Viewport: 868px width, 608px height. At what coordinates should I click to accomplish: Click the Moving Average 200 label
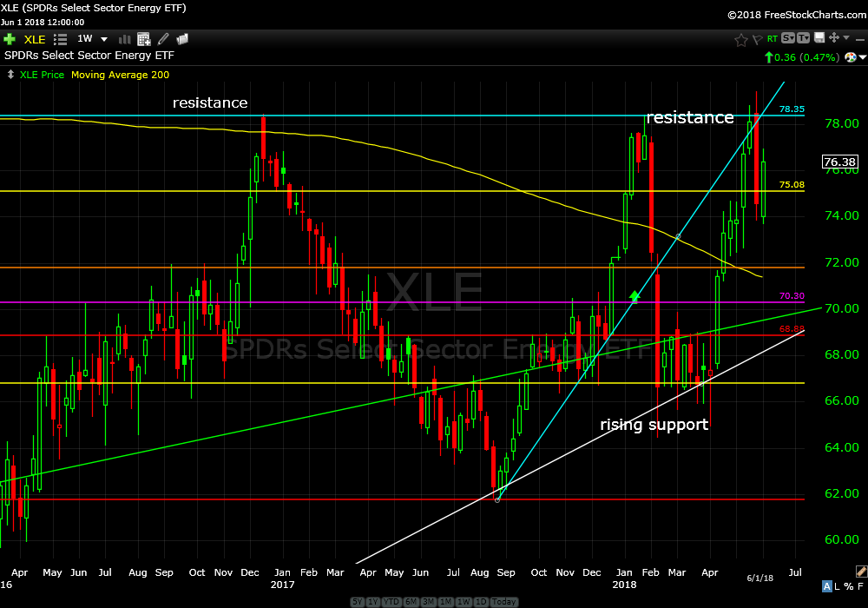click(x=120, y=75)
